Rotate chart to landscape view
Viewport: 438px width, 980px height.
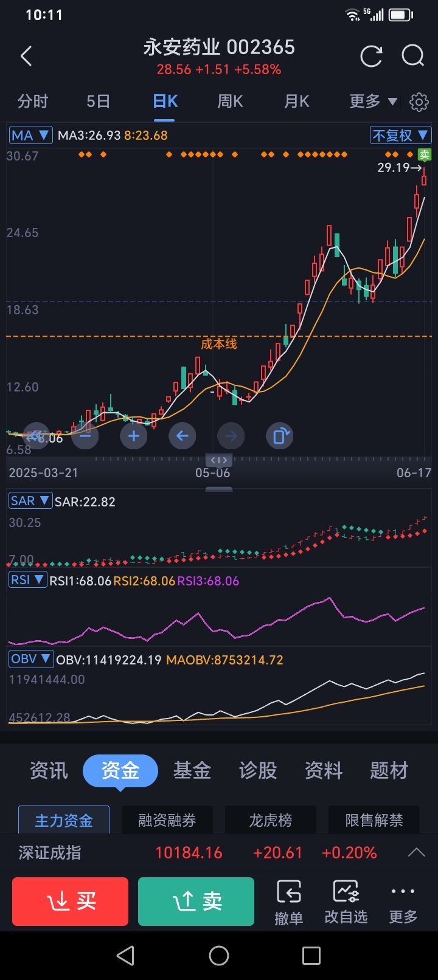coord(280,436)
